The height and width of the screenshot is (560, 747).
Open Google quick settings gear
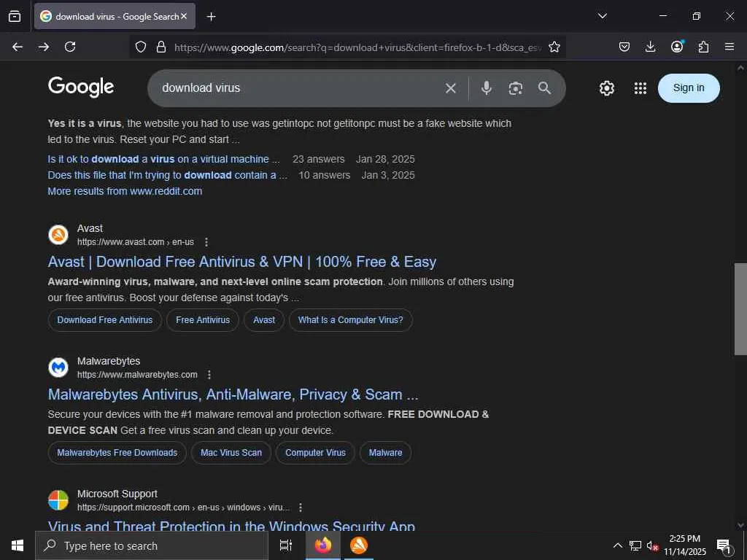(606, 88)
